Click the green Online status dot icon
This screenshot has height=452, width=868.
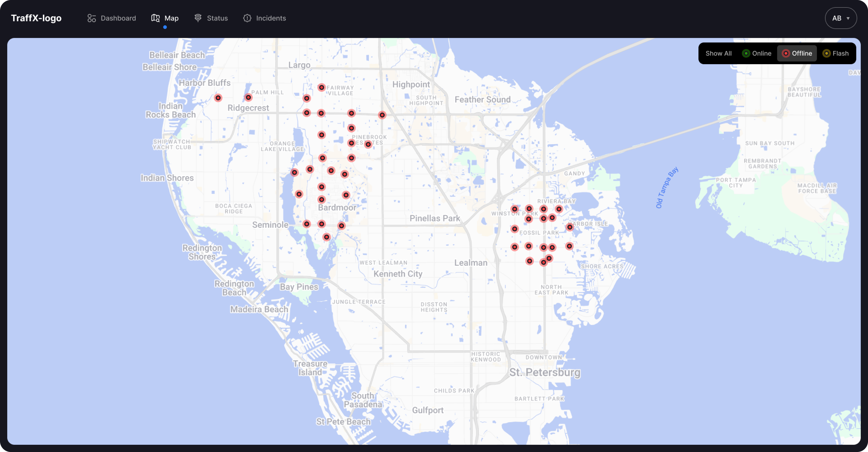(746, 53)
